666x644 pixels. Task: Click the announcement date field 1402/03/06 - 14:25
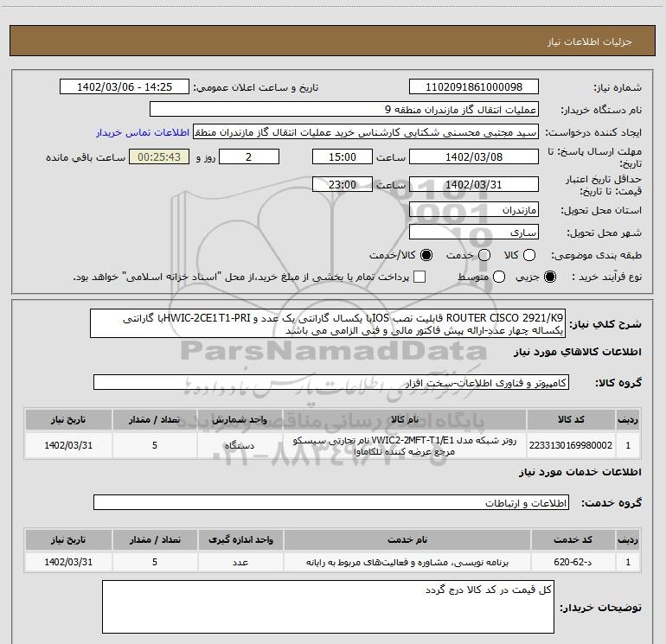[x=125, y=86]
